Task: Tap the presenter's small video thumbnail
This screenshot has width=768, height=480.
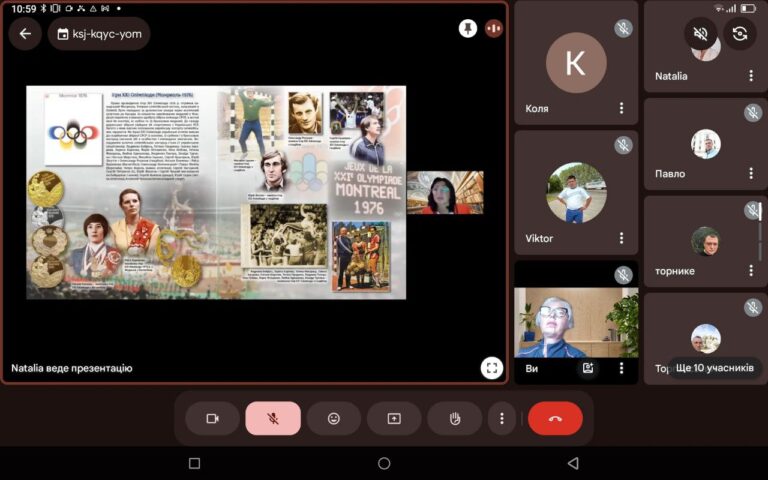Action: click(x=445, y=192)
